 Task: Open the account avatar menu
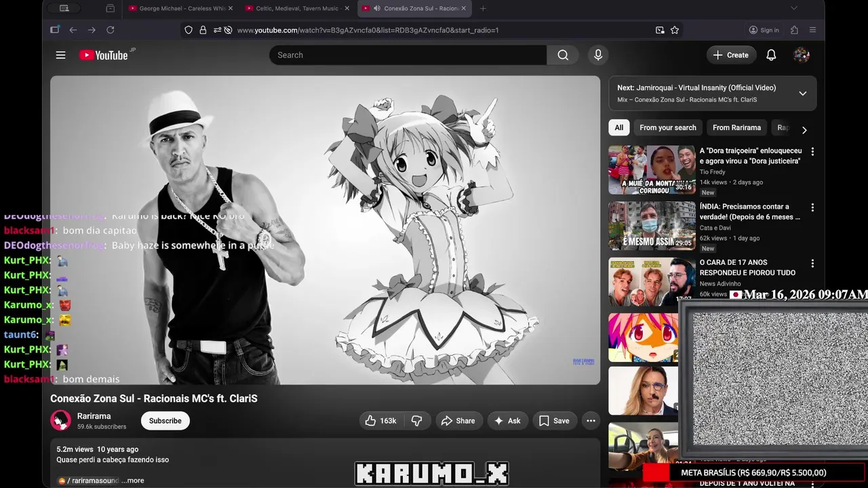point(802,55)
